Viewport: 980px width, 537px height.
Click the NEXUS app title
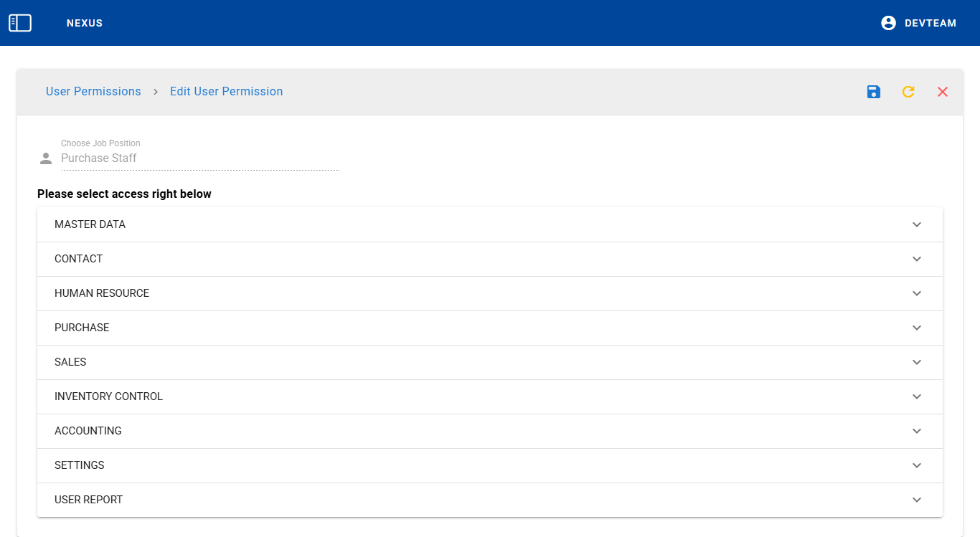[85, 23]
